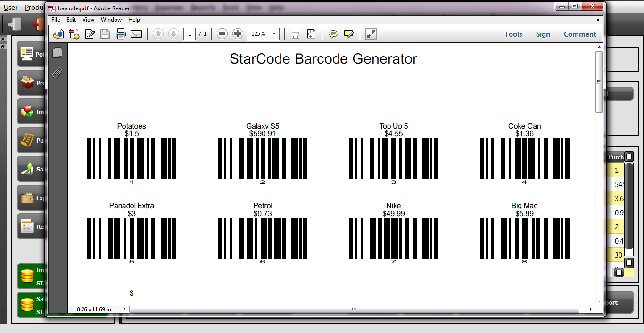Image resolution: width=644 pixels, height=333 pixels.
Task: Open the Tools pane
Action: (513, 34)
